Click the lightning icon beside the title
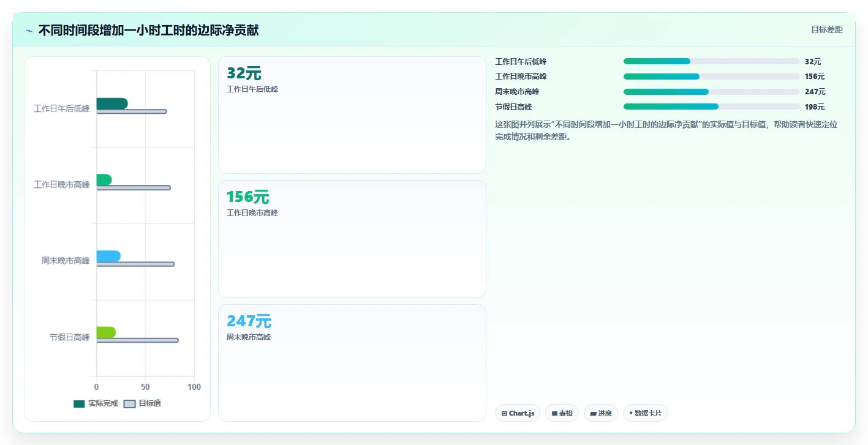This screenshot has height=445, width=868. point(29,31)
